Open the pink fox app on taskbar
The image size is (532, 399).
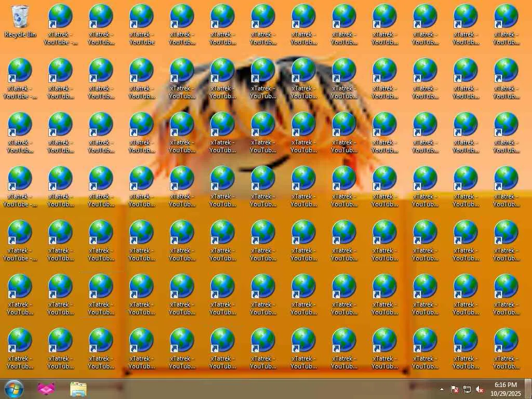tap(46, 389)
